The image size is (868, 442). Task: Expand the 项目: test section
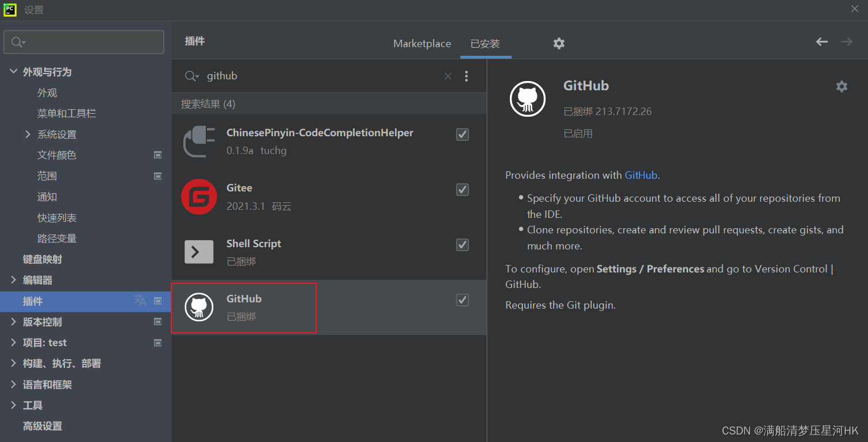14,343
